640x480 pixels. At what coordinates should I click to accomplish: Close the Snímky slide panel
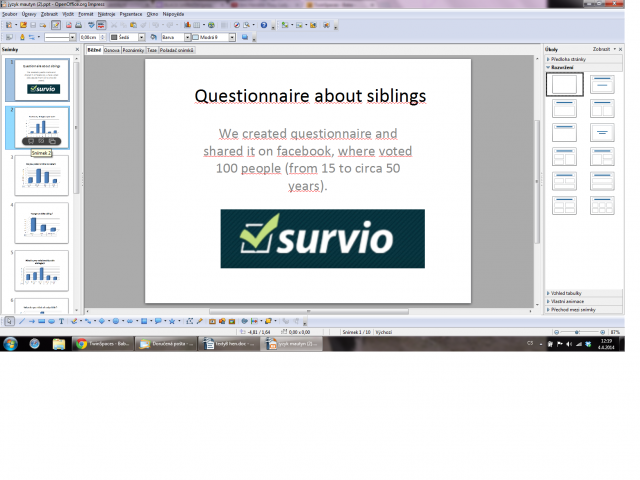[x=77, y=49]
